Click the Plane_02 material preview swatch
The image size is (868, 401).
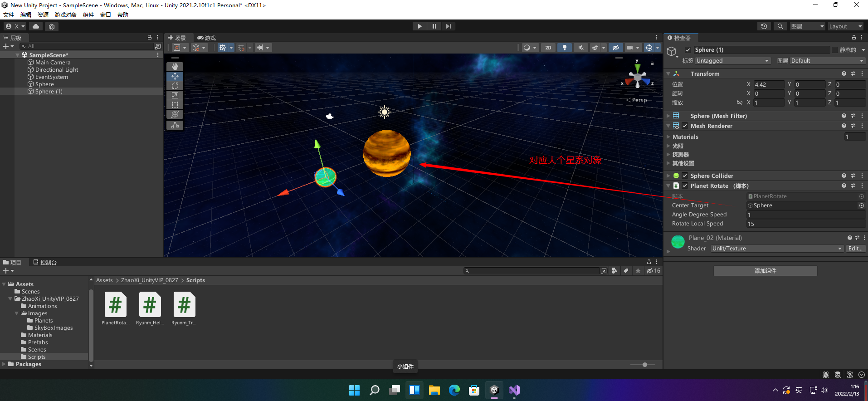tap(678, 242)
